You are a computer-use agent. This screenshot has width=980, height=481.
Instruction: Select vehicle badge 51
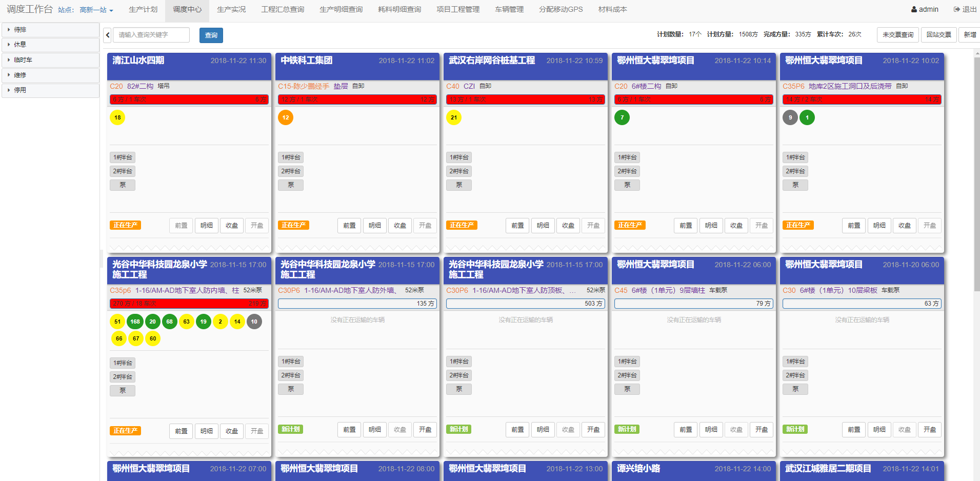117,322
